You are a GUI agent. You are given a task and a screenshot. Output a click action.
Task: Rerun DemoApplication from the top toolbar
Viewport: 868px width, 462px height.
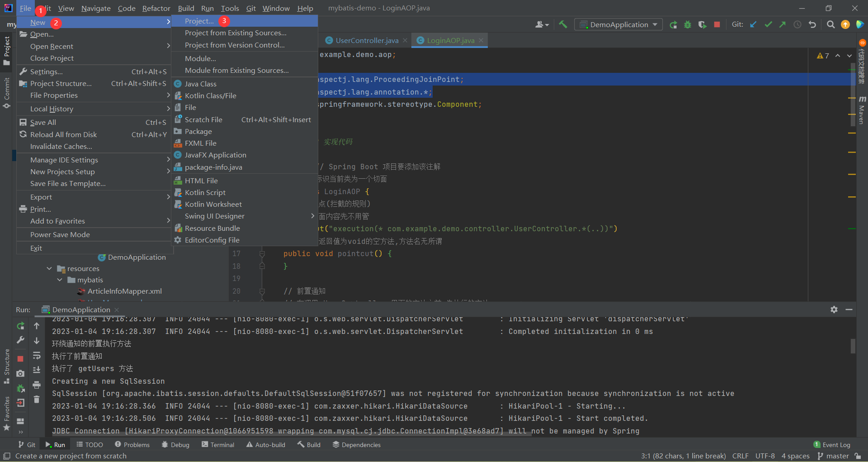[673, 25]
